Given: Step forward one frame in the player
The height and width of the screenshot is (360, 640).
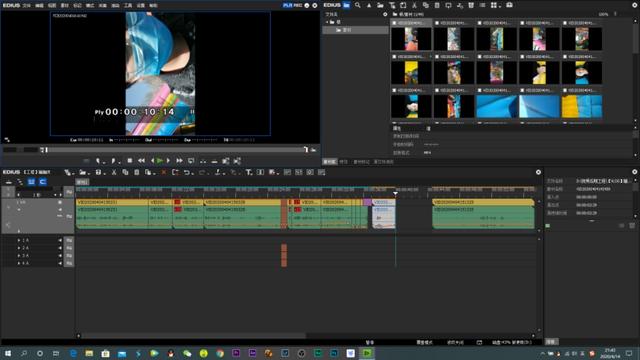Looking at the screenshot, I should [168, 161].
